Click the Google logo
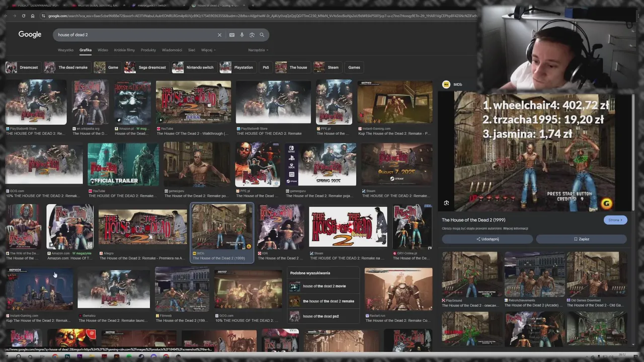The height and width of the screenshot is (362, 644). 30,34
